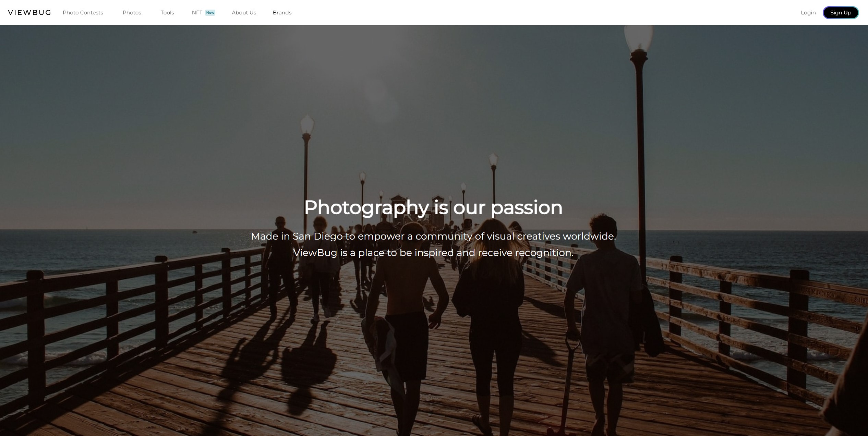This screenshot has width=868, height=436.
Task: Go to the NFT page
Action: 197,13
